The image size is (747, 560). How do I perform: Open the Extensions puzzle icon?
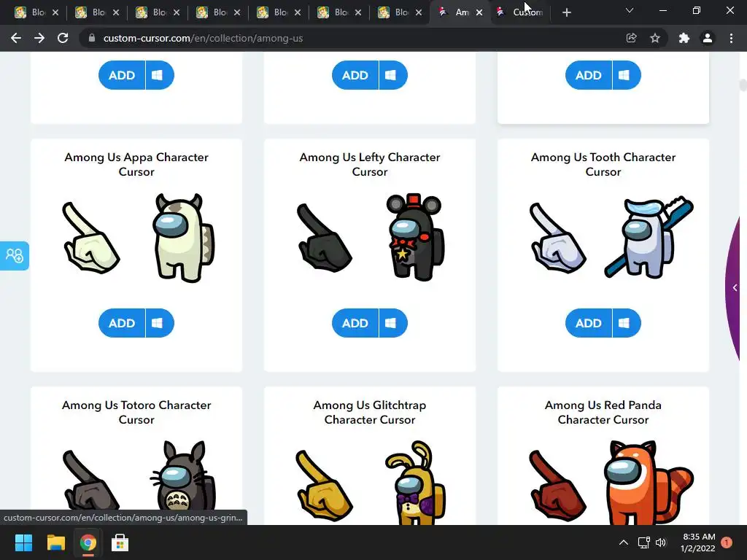[x=684, y=38]
